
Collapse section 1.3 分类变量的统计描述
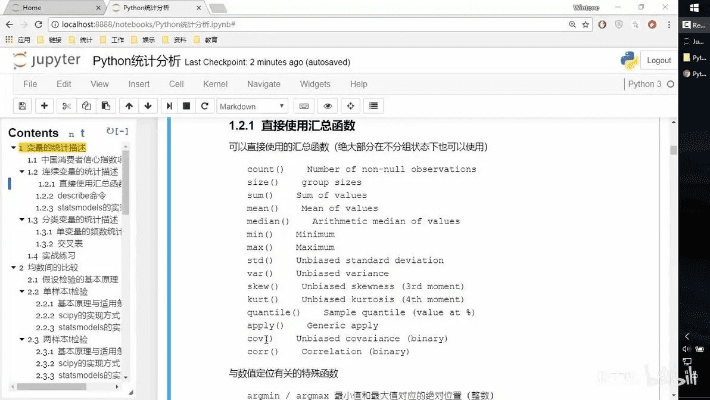click(x=22, y=220)
